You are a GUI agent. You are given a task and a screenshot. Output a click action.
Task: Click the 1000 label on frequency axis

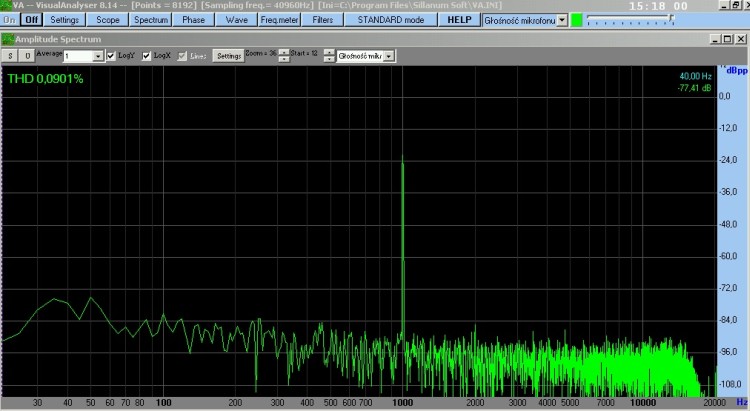pyautogui.click(x=403, y=403)
